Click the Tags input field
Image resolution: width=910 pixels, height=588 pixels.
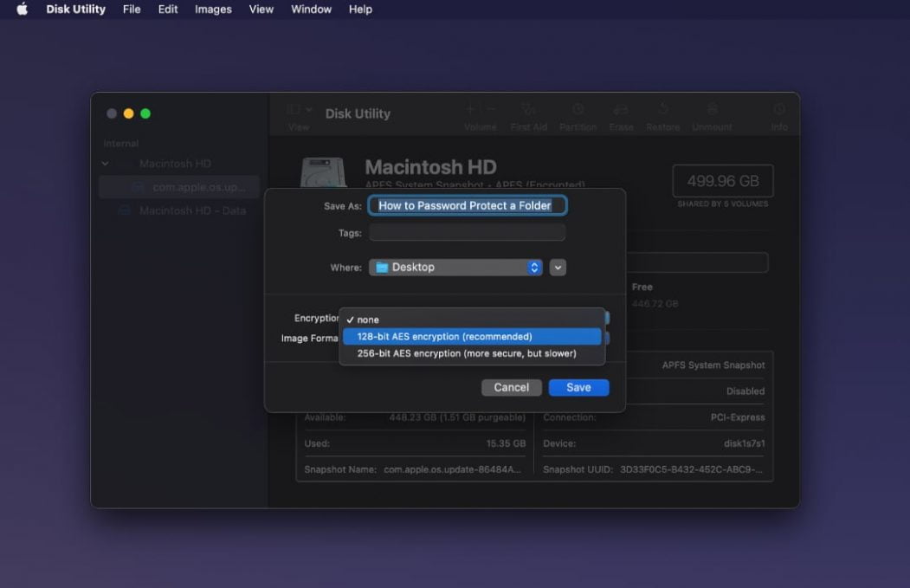pos(468,232)
